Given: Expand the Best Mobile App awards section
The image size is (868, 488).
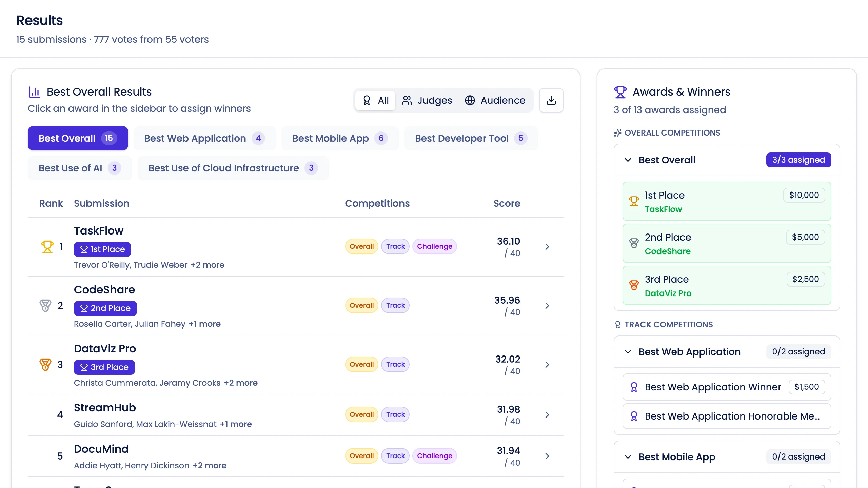Looking at the screenshot, I should [628, 457].
